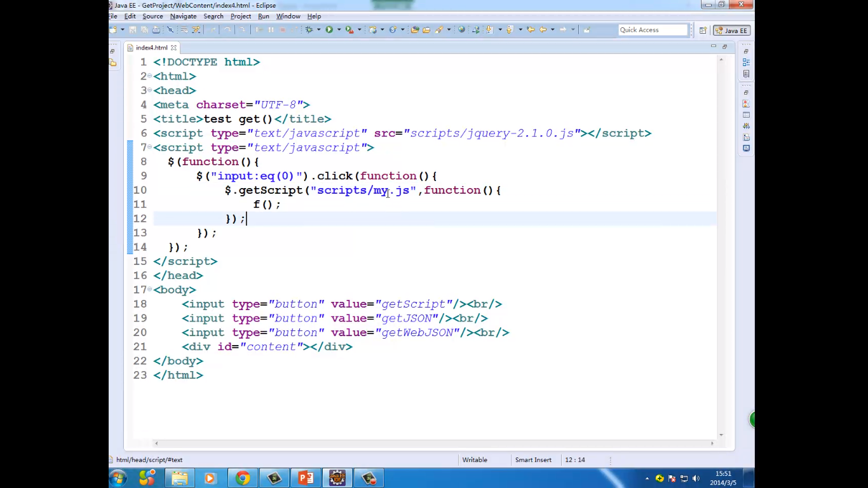Open the Outline view from right trim
The width and height of the screenshot is (868, 488).
pos(746,62)
